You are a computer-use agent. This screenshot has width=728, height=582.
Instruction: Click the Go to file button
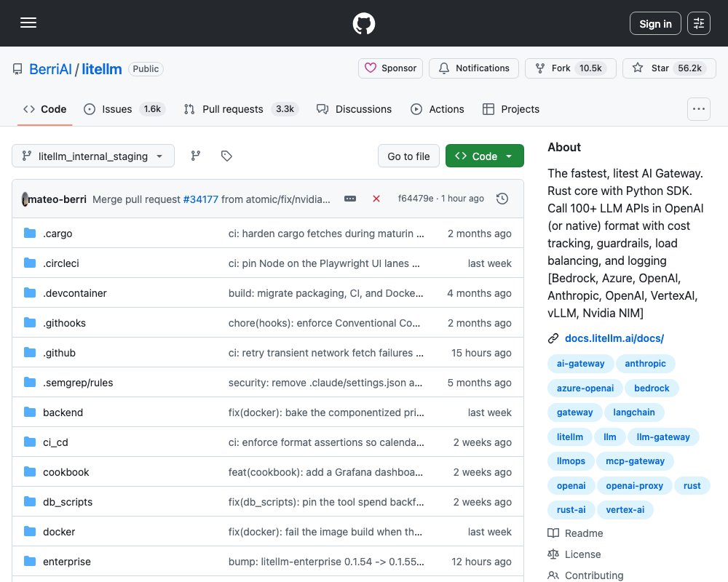408,156
